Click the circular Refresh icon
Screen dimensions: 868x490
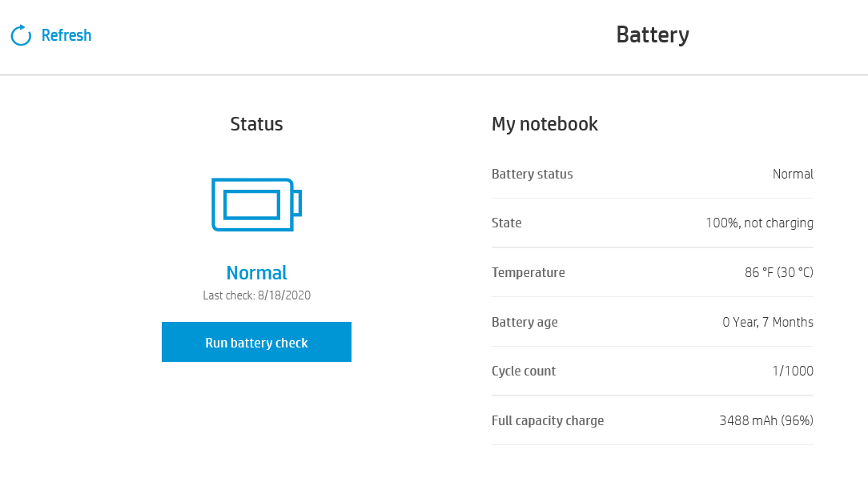[x=20, y=34]
